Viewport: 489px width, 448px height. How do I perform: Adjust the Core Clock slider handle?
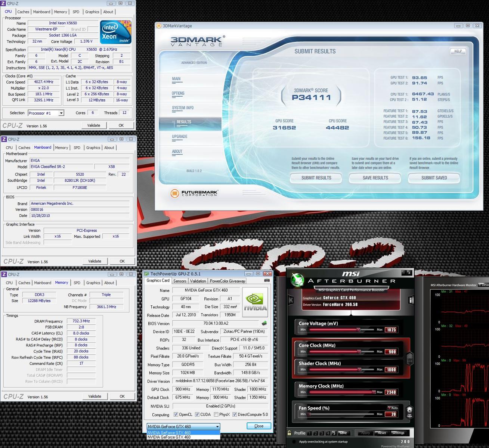click(359, 352)
